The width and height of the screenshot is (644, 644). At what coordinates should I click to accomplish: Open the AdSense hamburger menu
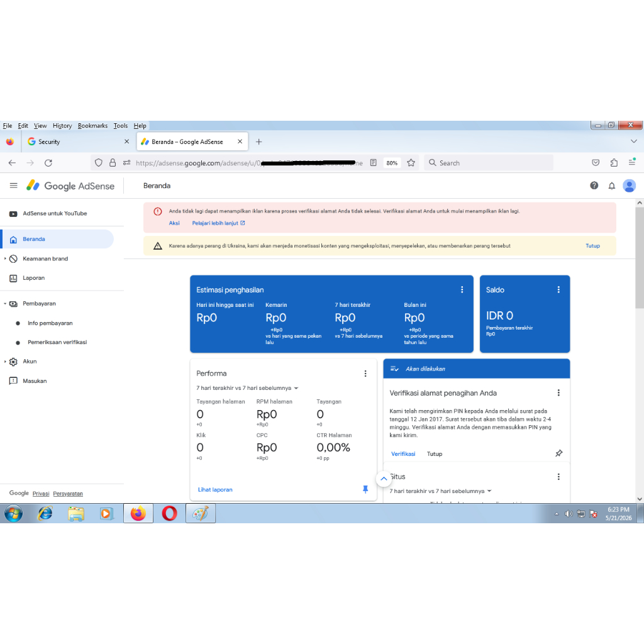(14, 186)
